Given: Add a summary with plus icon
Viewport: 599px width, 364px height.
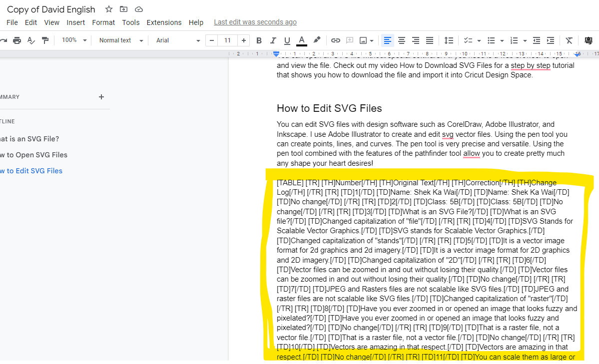Looking at the screenshot, I should tap(101, 97).
